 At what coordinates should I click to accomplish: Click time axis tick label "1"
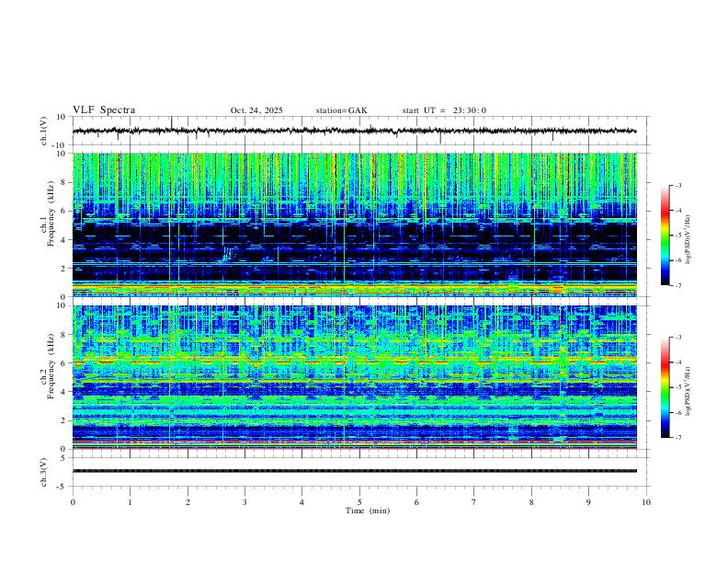tap(130, 502)
